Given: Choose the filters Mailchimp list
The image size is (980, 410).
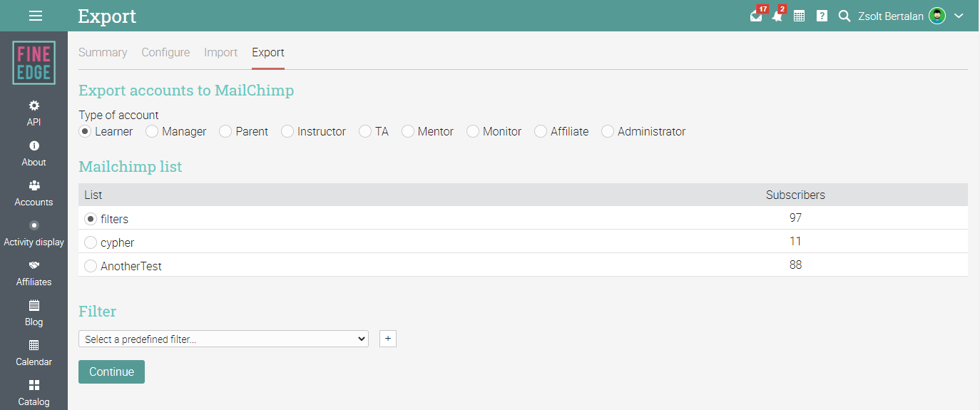Looking at the screenshot, I should 91,219.
